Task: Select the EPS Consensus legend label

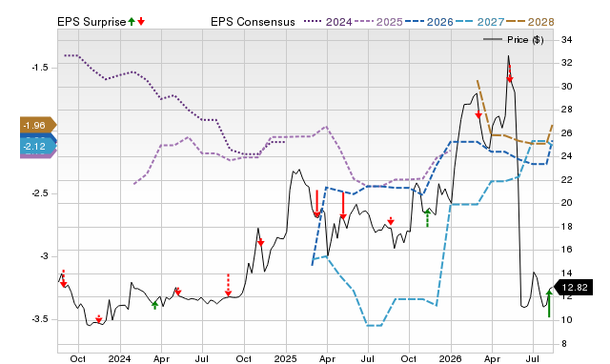Action: tap(253, 22)
